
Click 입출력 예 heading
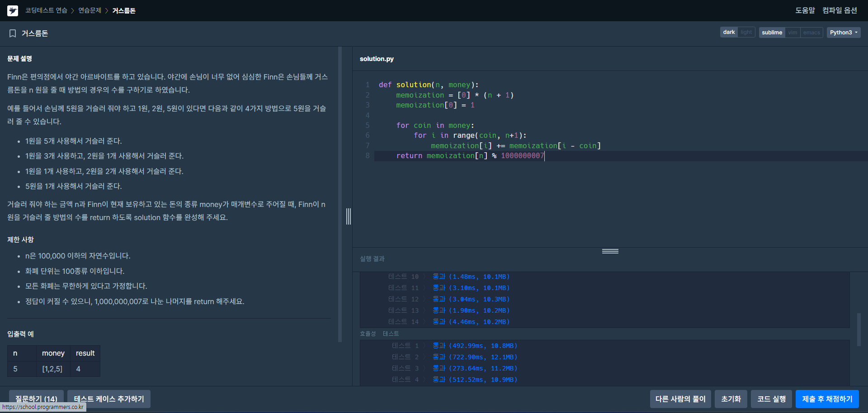click(20, 334)
